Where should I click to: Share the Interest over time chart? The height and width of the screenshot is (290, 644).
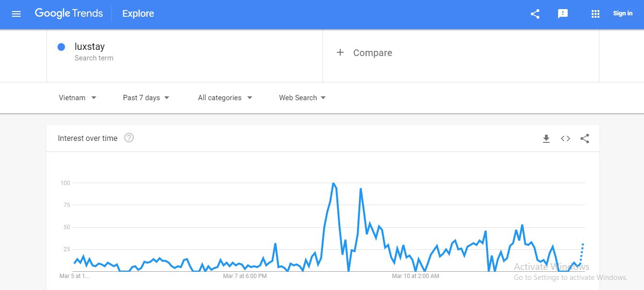[x=584, y=139]
